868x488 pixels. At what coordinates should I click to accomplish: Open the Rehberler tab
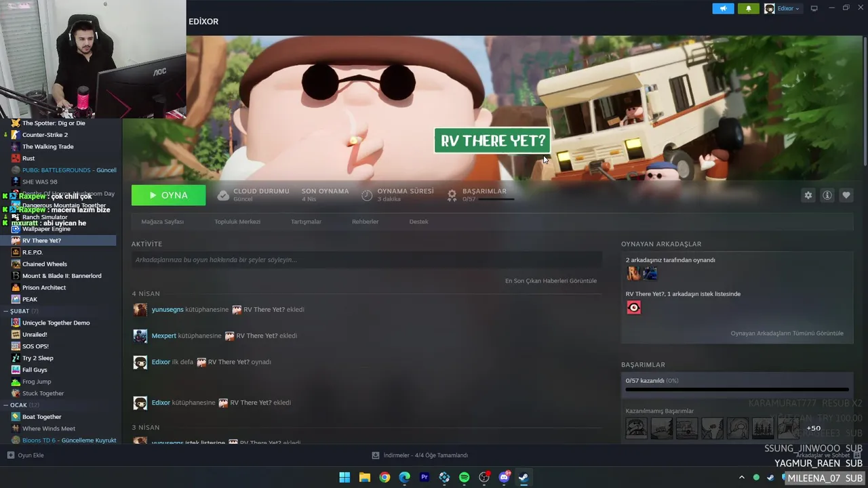coord(365,222)
